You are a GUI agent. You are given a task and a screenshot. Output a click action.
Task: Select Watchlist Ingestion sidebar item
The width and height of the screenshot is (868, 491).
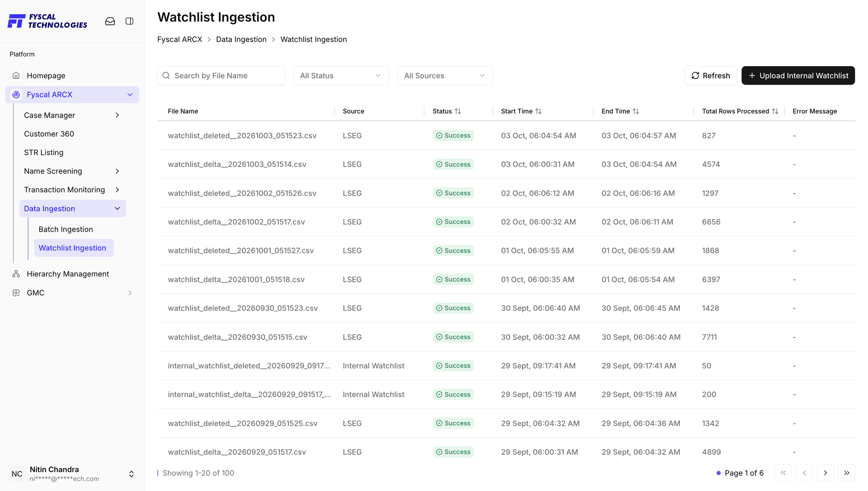click(x=74, y=248)
